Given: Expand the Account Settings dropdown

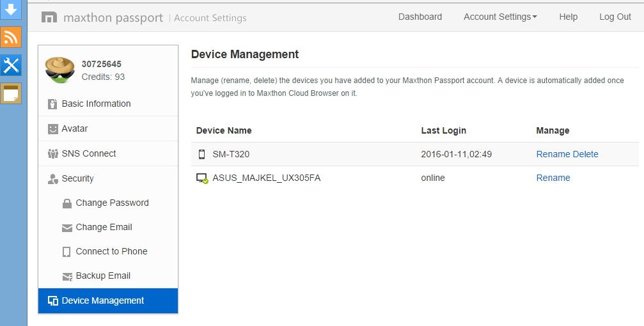Looking at the screenshot, I should coord(500,17).
